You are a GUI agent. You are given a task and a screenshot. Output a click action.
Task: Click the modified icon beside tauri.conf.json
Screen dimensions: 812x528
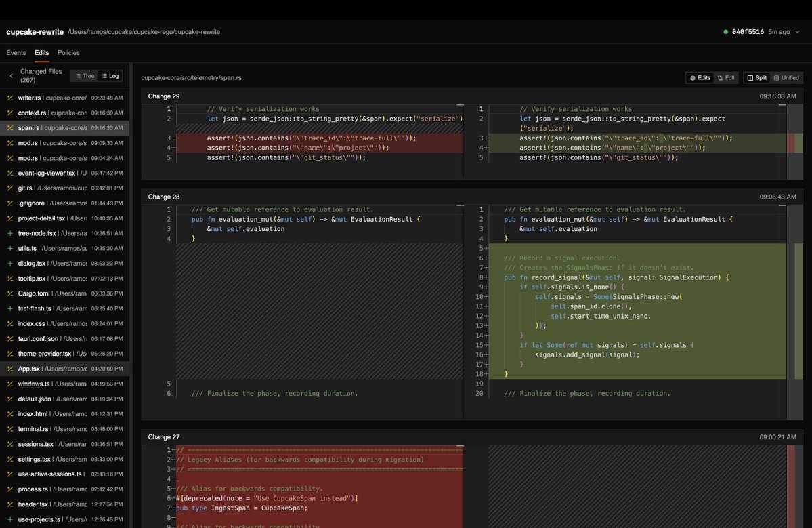10,338
